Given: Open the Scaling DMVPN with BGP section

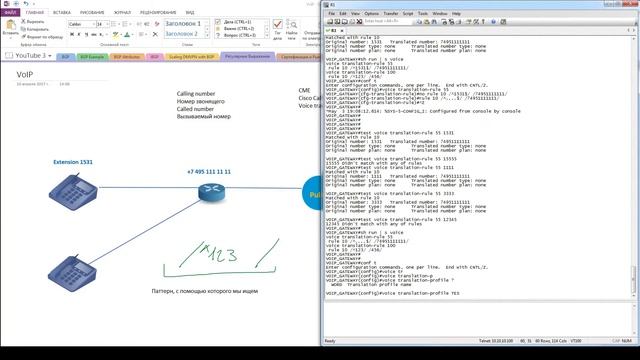Looking at the screenshot, I should click(x=191, y=57).
